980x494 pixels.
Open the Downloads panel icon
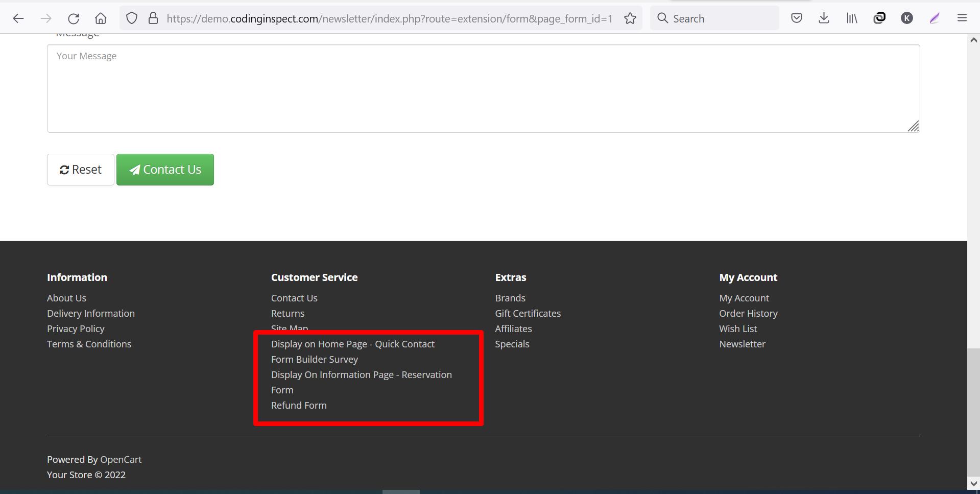click(824, 18)
